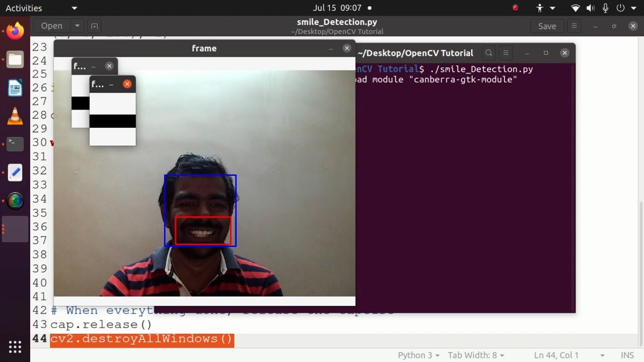Create a new document tab in gedit
The image size is (644, 362).
tap(94, 26)
